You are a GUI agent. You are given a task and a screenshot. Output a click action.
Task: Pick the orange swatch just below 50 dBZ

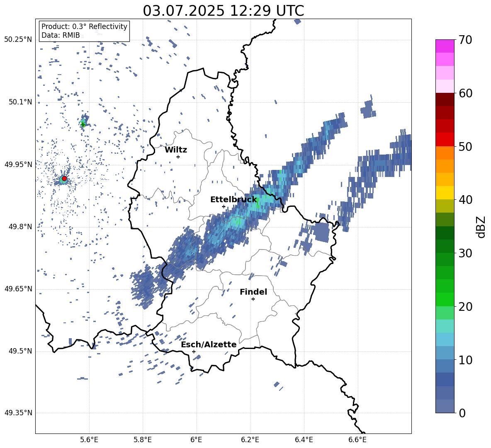(445, 153)
